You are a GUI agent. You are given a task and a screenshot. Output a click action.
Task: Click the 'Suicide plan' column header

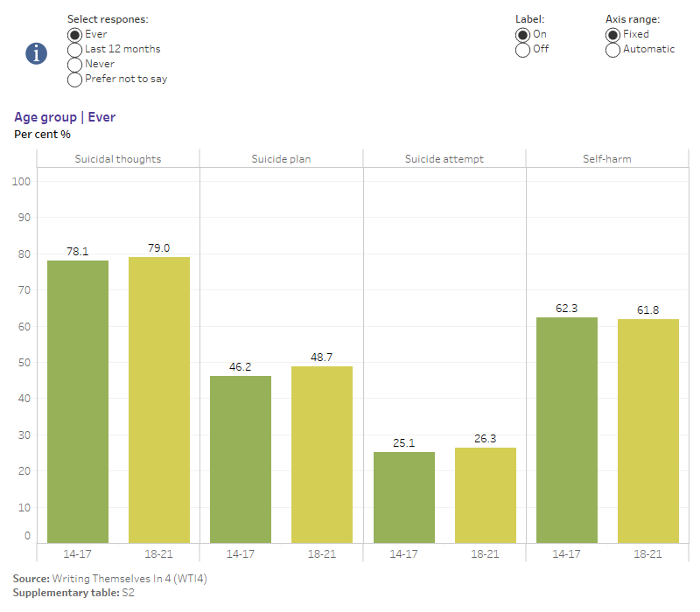click(281, 159)
